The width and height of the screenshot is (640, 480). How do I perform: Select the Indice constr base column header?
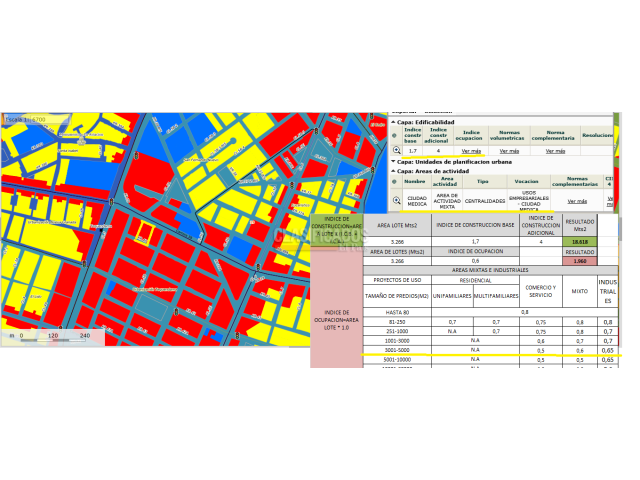(412, 135)
